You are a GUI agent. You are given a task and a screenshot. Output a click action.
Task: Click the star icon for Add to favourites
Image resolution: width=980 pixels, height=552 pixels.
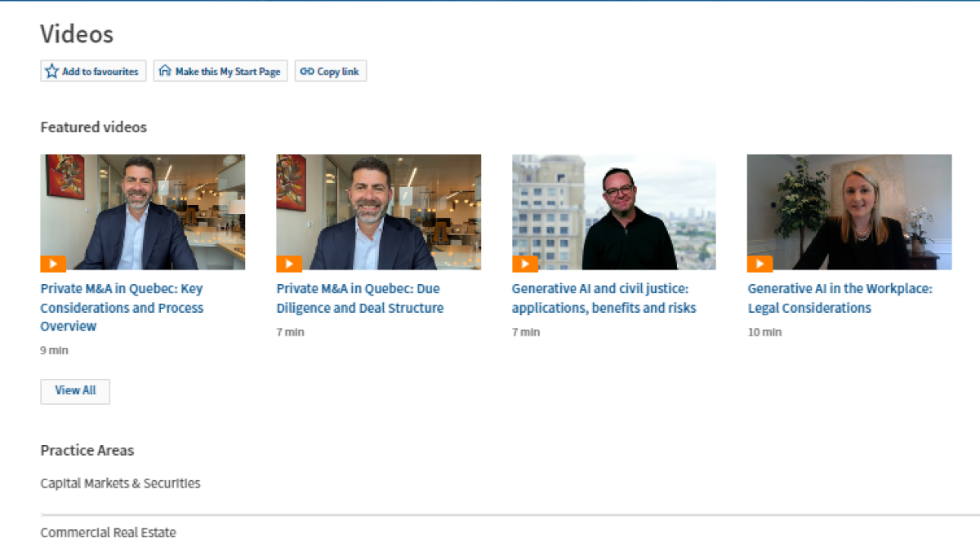[52, 72]
